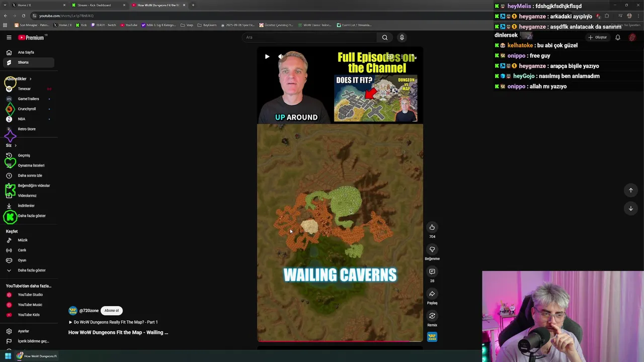Open YouTube Kids link
644x362 pixels.
click(28, 315)
